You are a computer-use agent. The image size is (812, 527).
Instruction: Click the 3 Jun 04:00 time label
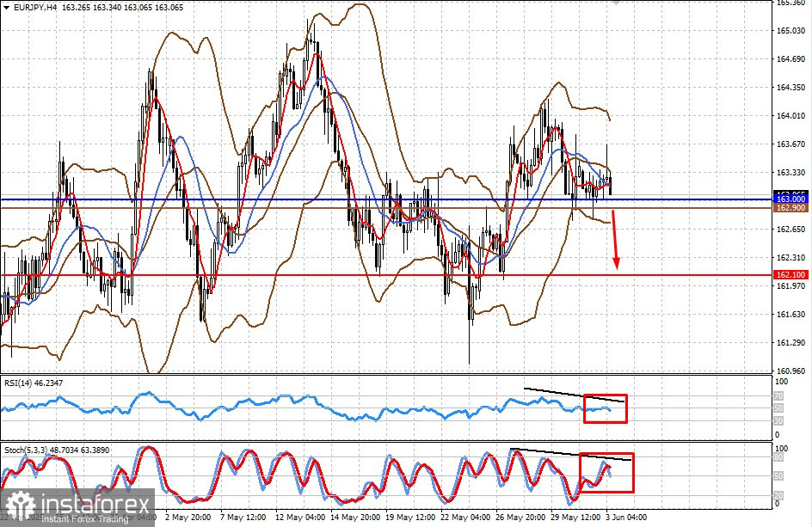coord(626,518)
